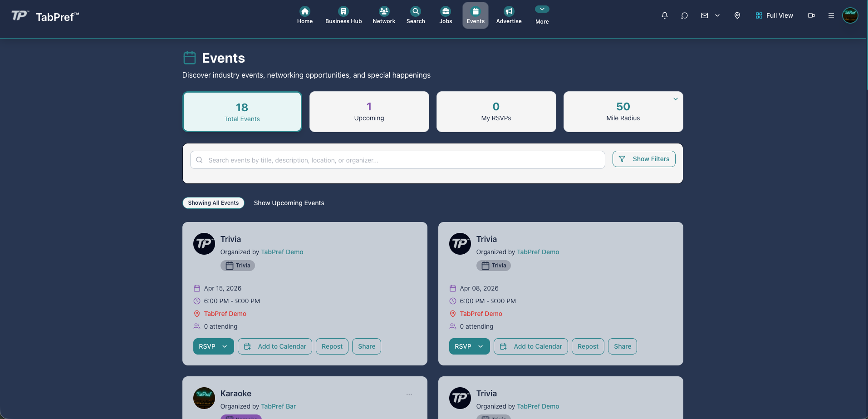Select the 1 Upcoming stat card
868x419 pixels.
(x=369, y=112)
